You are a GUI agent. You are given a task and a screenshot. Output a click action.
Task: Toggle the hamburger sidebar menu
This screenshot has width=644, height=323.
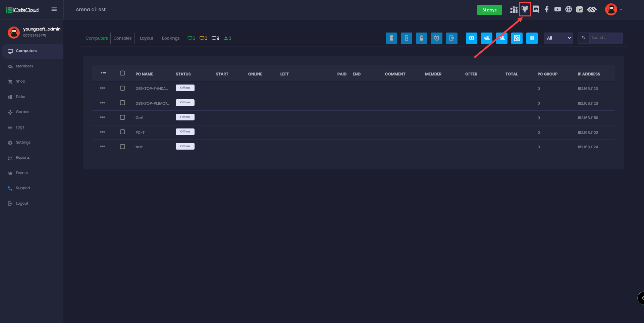pyautogui.click(x=54, y=9)
